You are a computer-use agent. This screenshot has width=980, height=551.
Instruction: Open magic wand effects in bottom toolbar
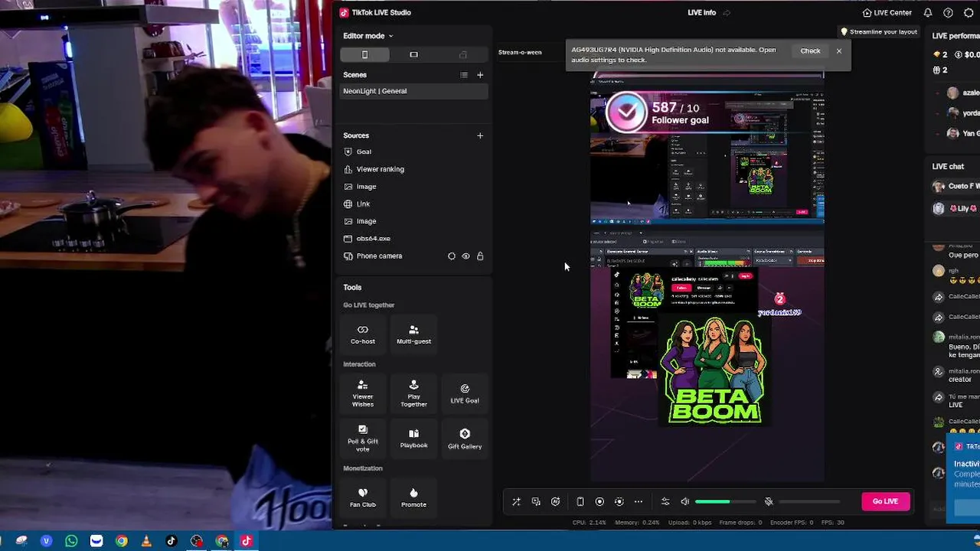point(516,502)
